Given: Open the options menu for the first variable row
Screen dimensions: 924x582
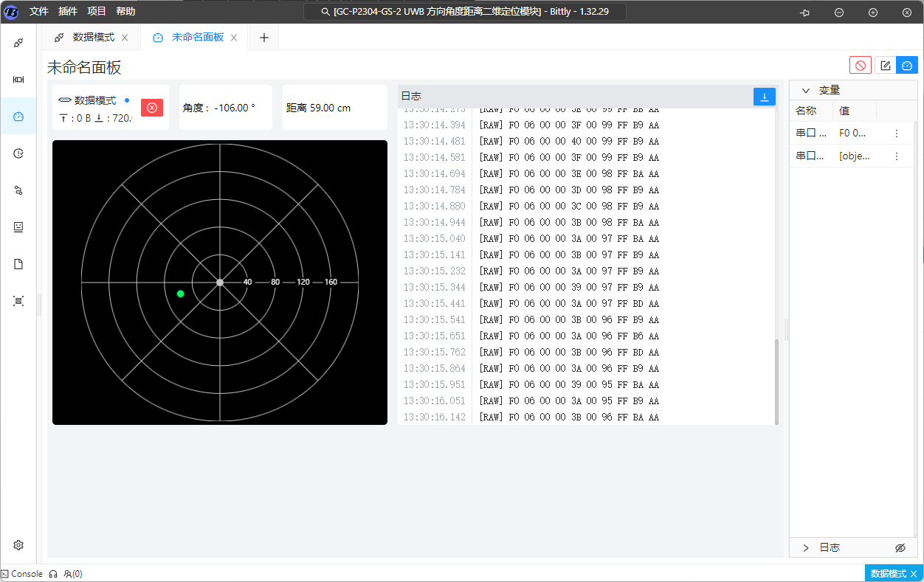Looking at the screenshot, I should [897, 134].
